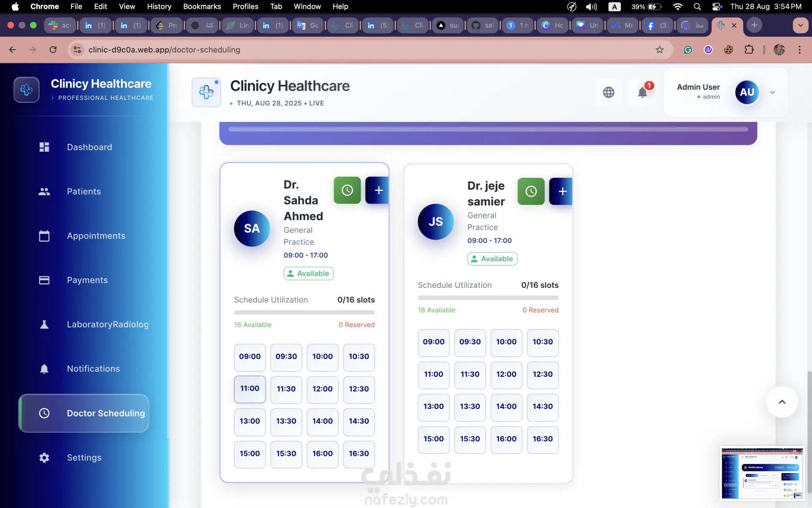Click the blue plus button on Dr. jeje samier's card
This screenshot has width=812, height=508.
click(562, 192)
